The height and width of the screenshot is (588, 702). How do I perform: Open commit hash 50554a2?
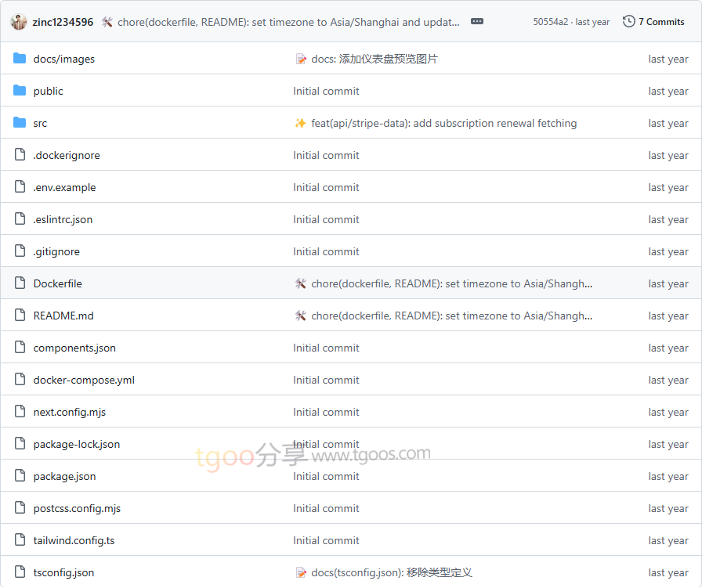[550, 22]
